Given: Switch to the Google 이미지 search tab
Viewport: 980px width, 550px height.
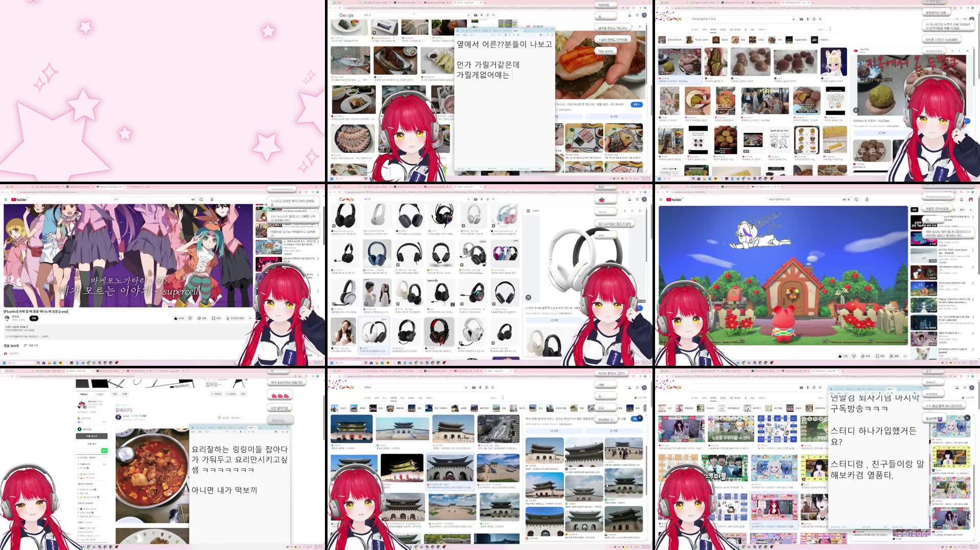Looking at the screenshot, I should point(394,398).
